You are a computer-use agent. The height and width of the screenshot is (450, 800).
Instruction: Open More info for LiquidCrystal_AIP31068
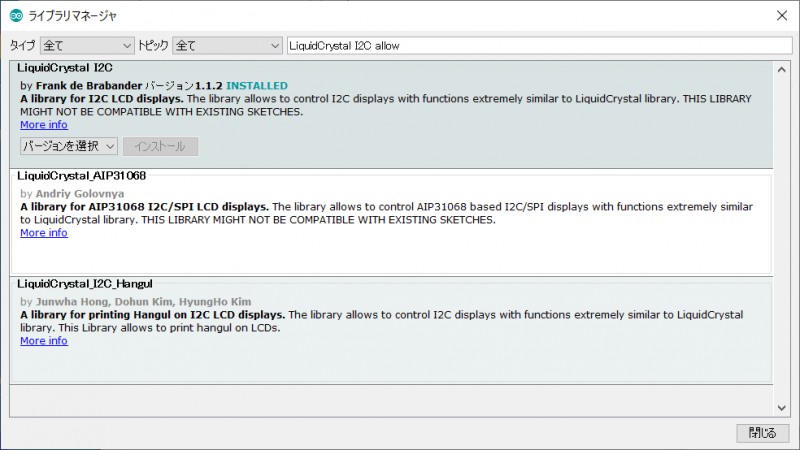[44, 233]
